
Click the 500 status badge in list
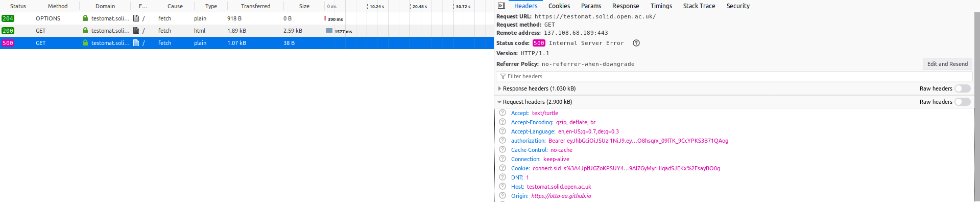tap(8, 43)
